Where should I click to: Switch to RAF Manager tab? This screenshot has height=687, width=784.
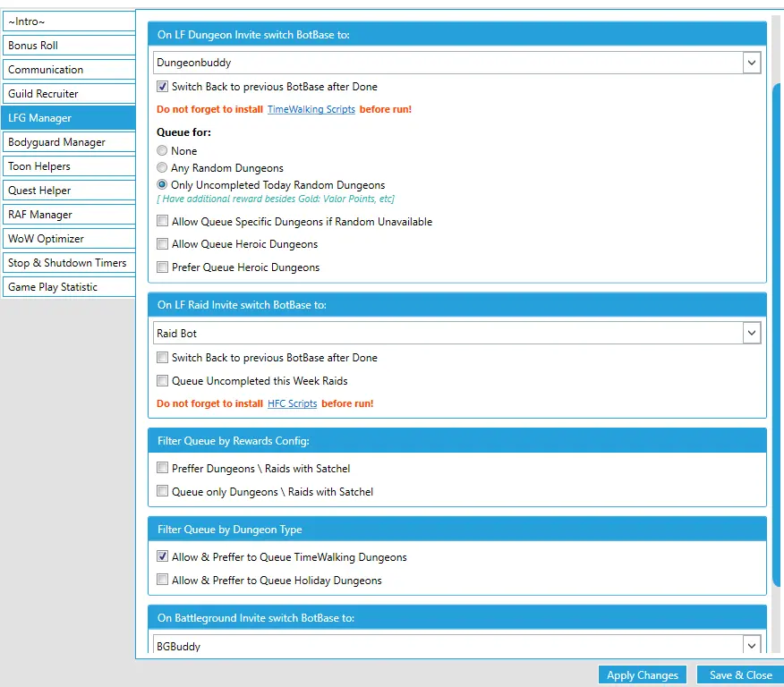(69, 215)
